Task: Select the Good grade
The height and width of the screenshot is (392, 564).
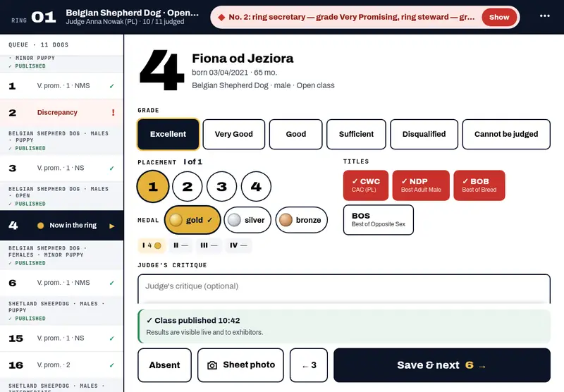Action: pyautogui.click(x=295, y=134)
